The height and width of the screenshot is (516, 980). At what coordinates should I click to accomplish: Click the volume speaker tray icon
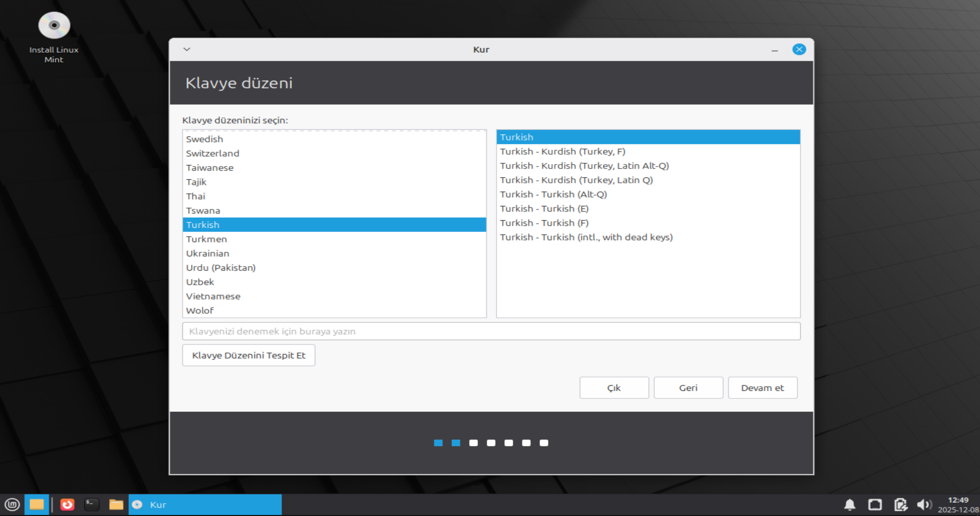923,505
